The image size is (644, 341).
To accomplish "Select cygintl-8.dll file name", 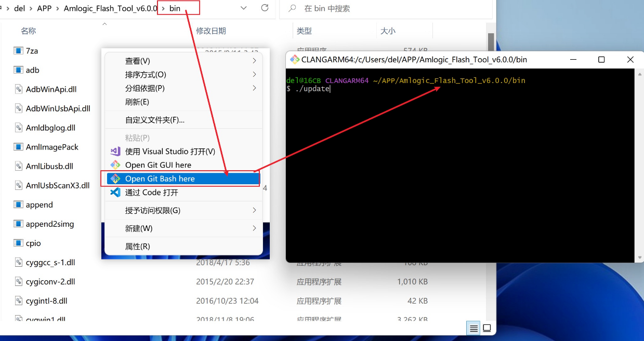I will tap(47, 301).
